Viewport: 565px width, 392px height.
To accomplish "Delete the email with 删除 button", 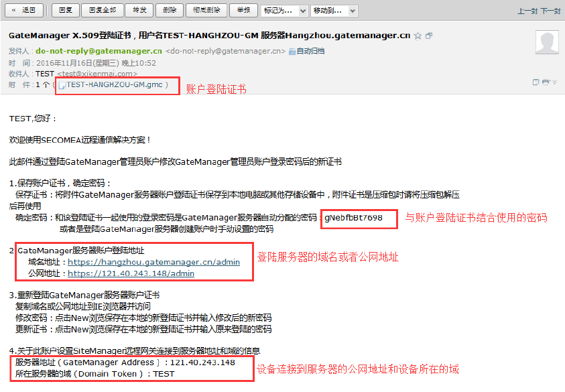I will (x=170, y=11).
